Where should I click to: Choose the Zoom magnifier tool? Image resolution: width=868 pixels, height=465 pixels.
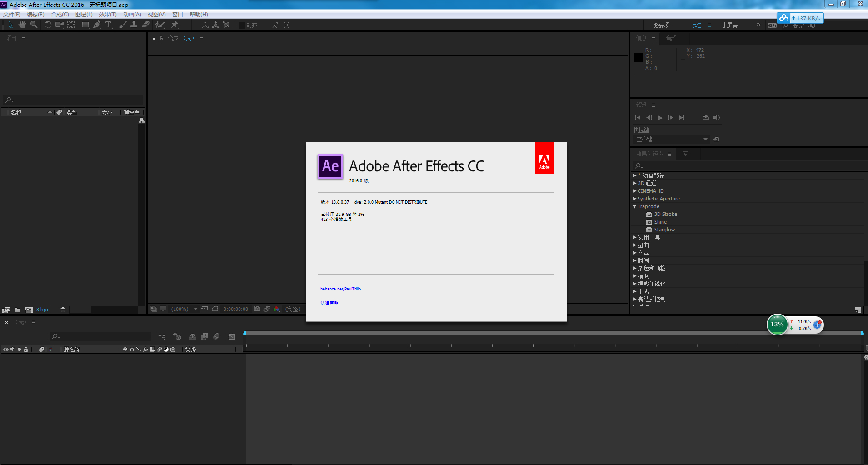34,25
